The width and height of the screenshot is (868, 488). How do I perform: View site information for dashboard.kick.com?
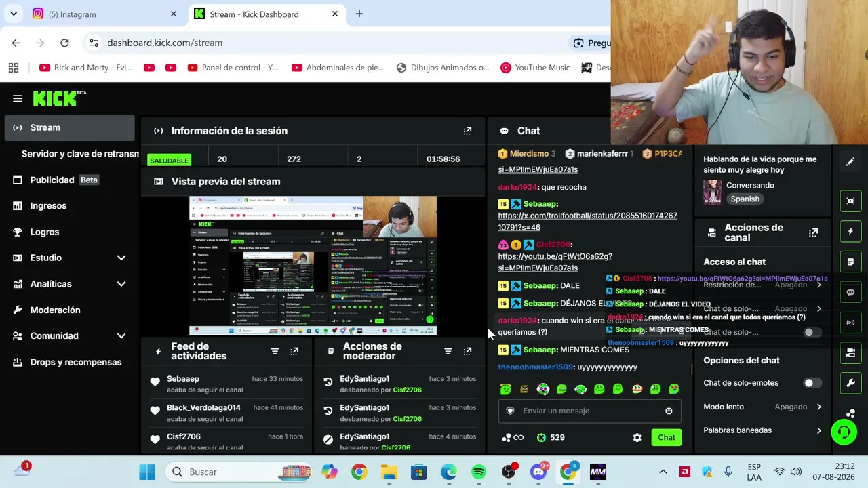pyautogui.click(x=94, y=43)
